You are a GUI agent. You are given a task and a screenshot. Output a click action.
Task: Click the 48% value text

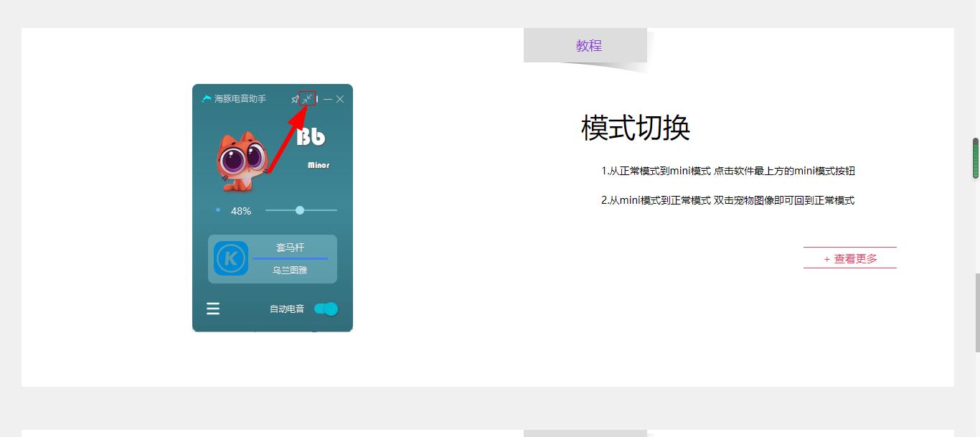click(241, 211)
